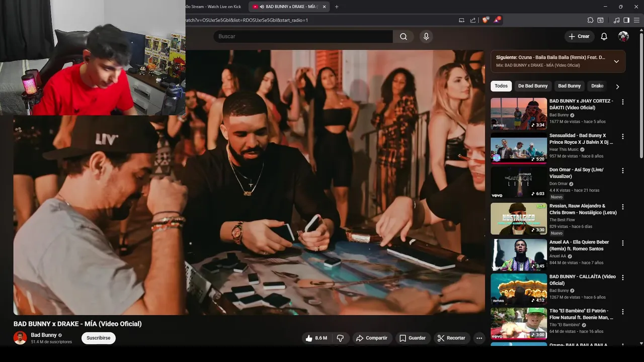Viewport: 644px width, 362px height.
Task: Show more filter chips with right arrow
Action: tap(617, 86)
